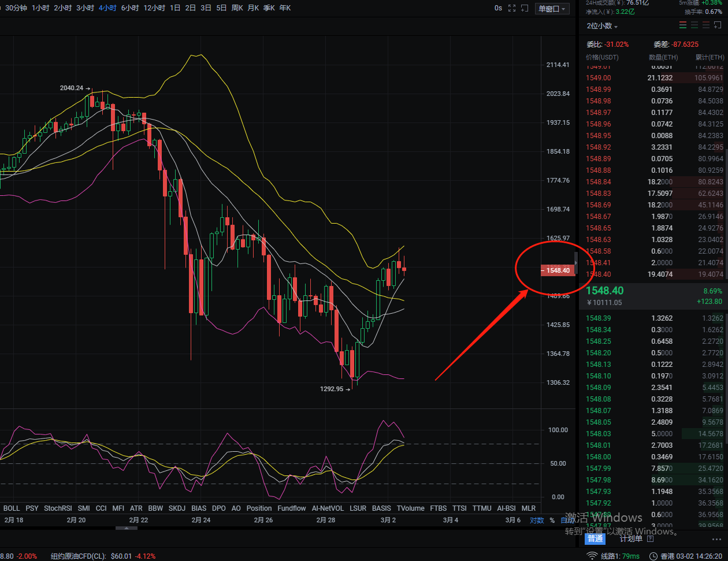Toggle 对数 logarithmic scale
This screenshot has width=728, height=561.
point(537,520)
